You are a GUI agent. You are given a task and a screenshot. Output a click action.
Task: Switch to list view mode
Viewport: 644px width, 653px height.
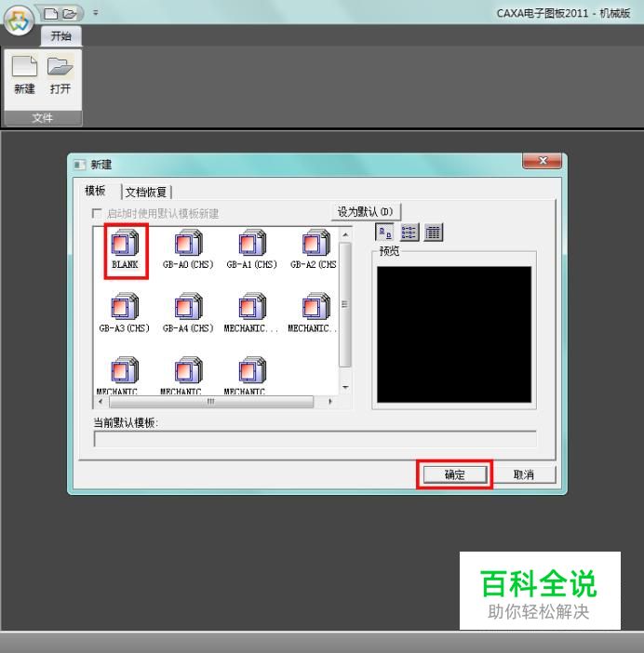click(409, 233)
